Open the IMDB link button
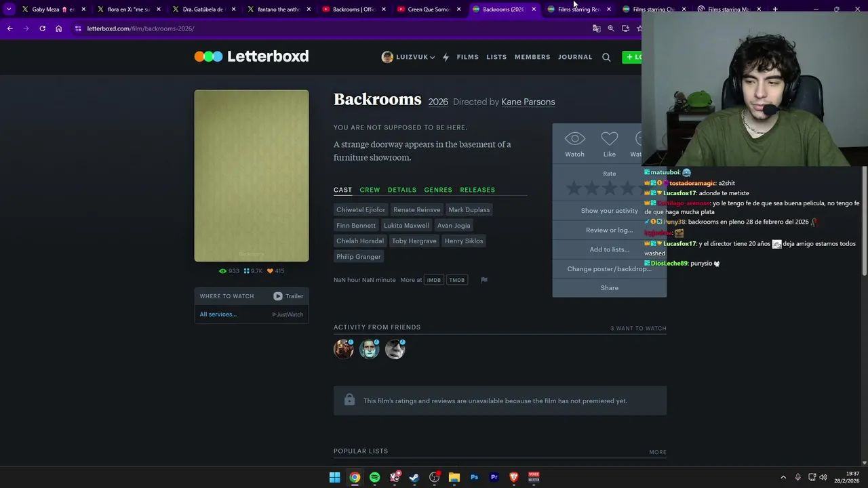This screenshot has width=868, height=488. coord(434,280)
